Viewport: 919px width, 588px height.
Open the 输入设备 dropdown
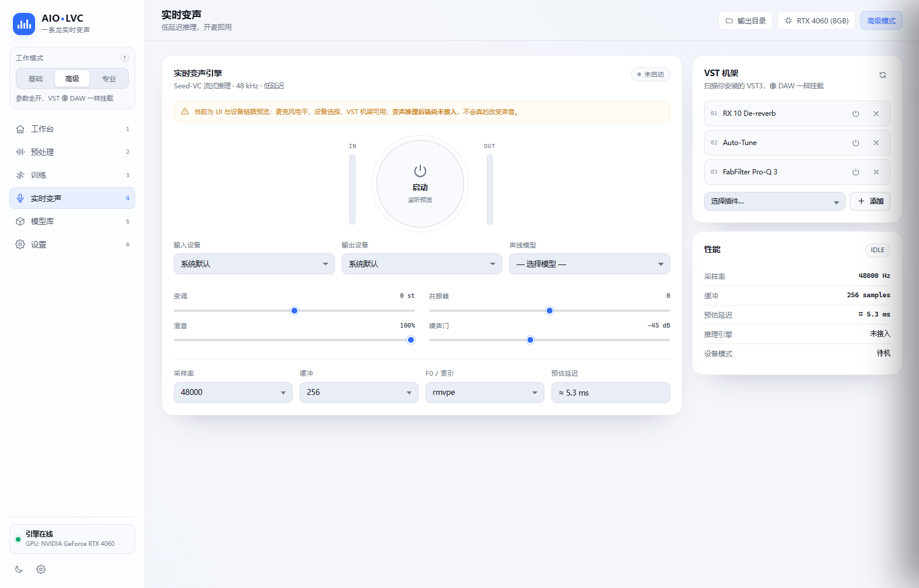click(254, 264)
